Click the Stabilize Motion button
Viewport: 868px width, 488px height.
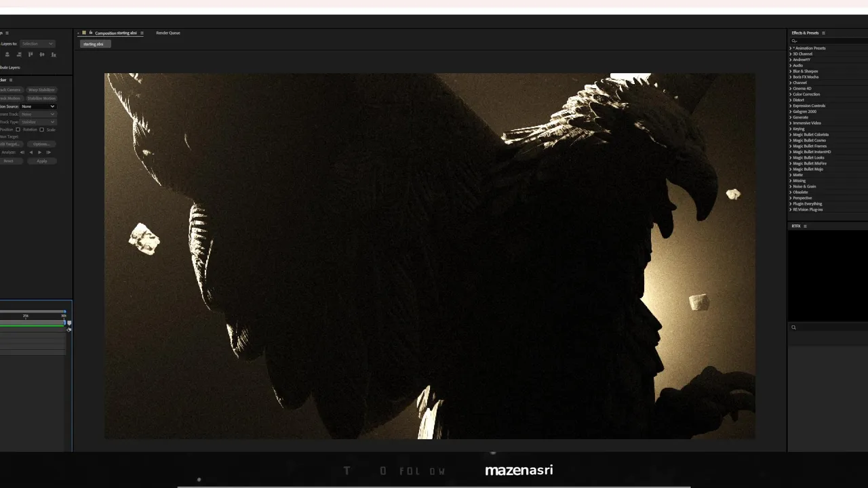pyautogui.click(x=41, y=98)
